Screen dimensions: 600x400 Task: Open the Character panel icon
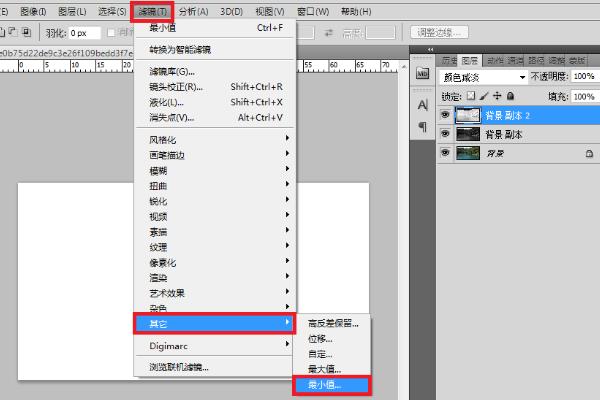422,104
